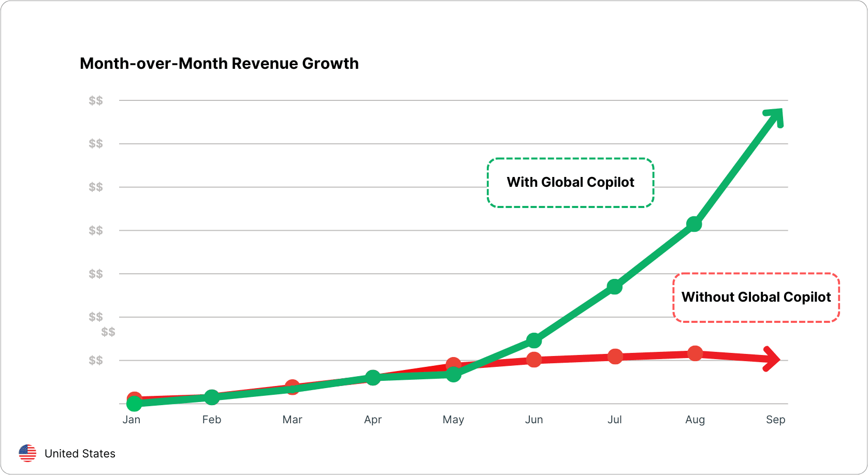Click the red arrowhead near Sep
The image size is (868, 475).
click(772, 359)
